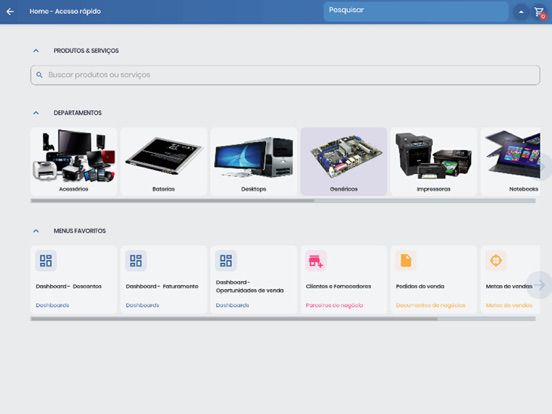Click the Metas de vendas target icon
This screenshot has height=414, width=552.
point(496,261)
